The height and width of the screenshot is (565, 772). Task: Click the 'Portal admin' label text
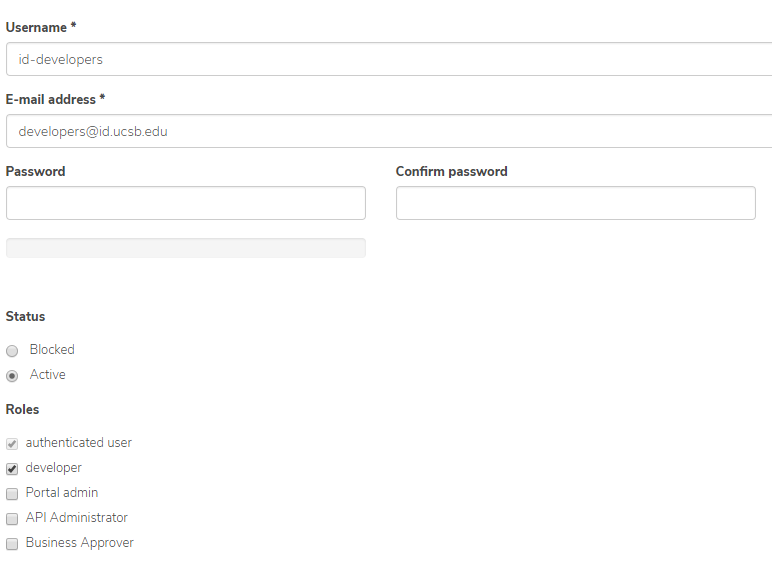point(62,492)
